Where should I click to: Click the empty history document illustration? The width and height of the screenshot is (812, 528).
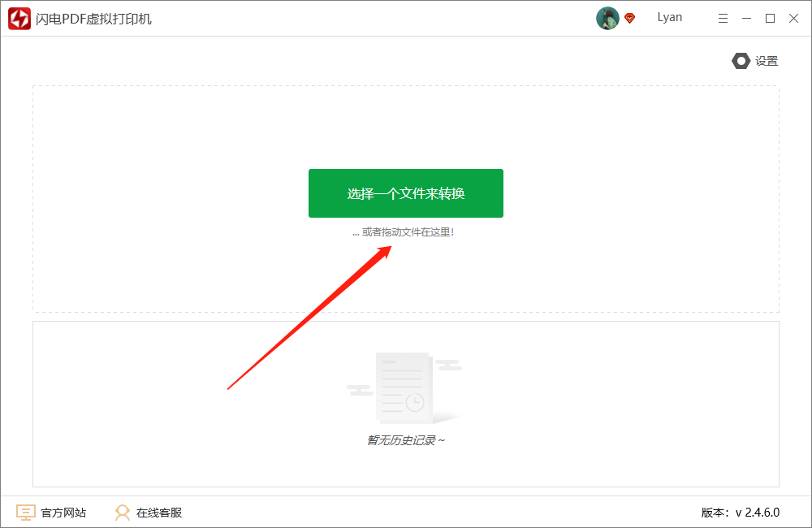404,387
